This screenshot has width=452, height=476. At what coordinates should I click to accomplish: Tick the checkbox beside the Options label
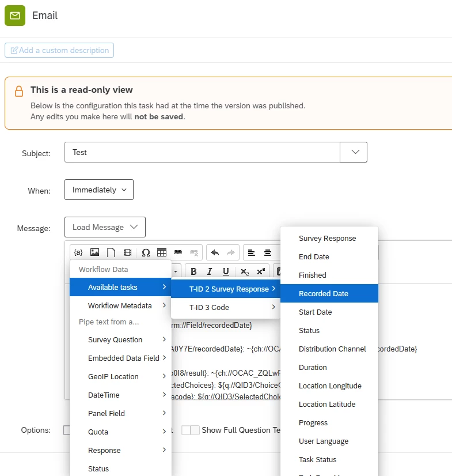click(x=67, y=430)
